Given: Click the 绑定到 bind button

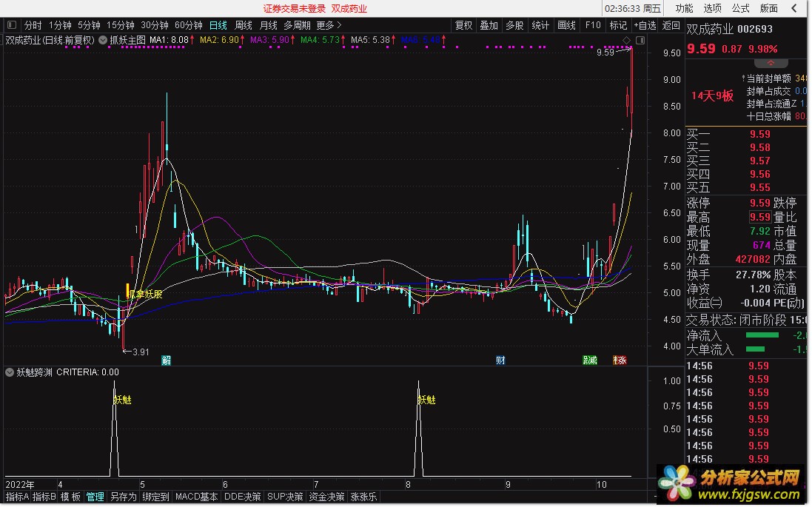Looking at the screenshot, I should click(x=155, y=497).
